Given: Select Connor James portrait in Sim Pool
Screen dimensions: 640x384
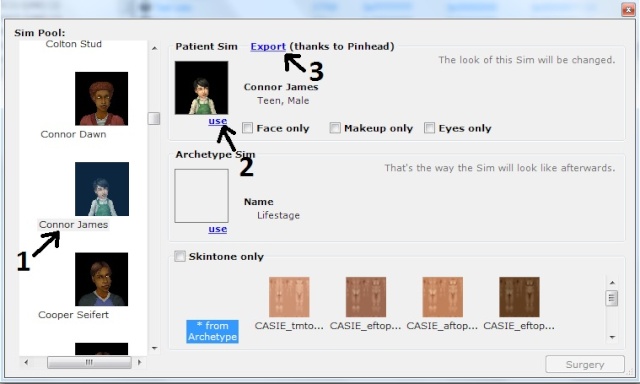Looking at the screenshot, I should coord(102,189).
